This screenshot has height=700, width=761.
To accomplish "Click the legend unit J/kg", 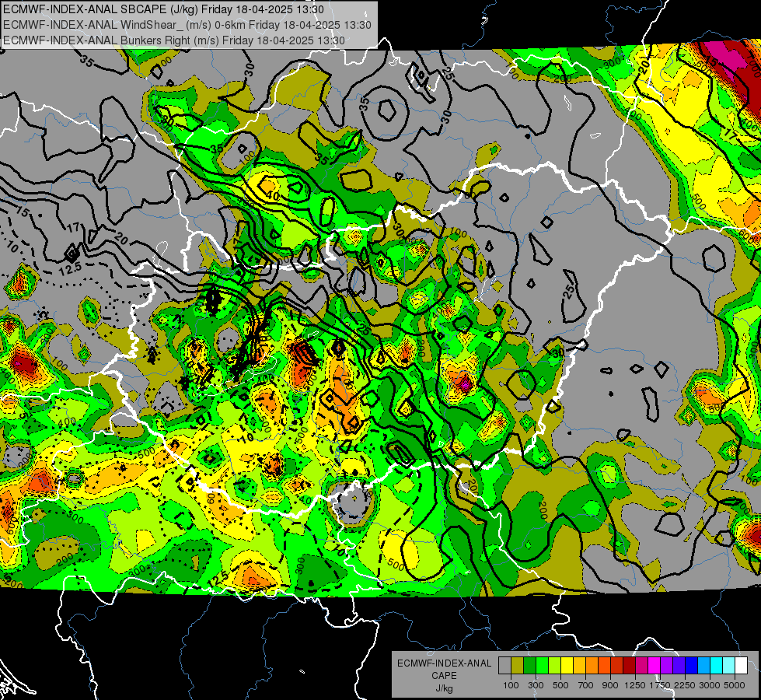I will pyautogui.click(x=444, y=688).
